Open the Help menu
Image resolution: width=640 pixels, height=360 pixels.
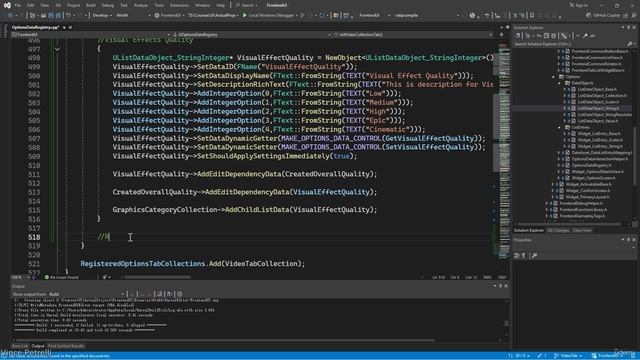tap(221, 5)
